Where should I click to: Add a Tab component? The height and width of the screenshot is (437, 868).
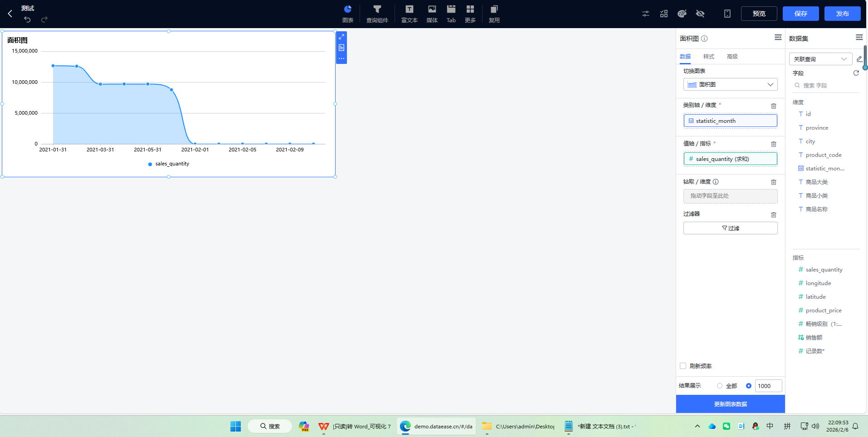coord(451,14)
